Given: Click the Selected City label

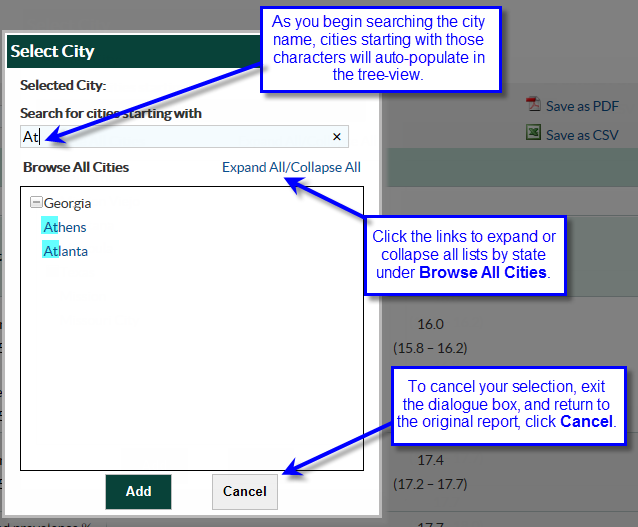Looking at the screenshot, I should [x=63, y=86].
